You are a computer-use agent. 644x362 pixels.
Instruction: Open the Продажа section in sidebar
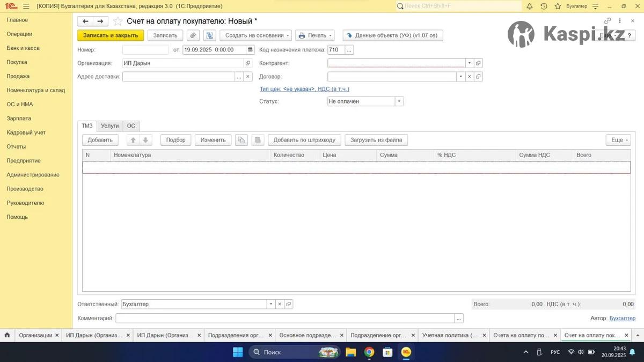[18, 76]
